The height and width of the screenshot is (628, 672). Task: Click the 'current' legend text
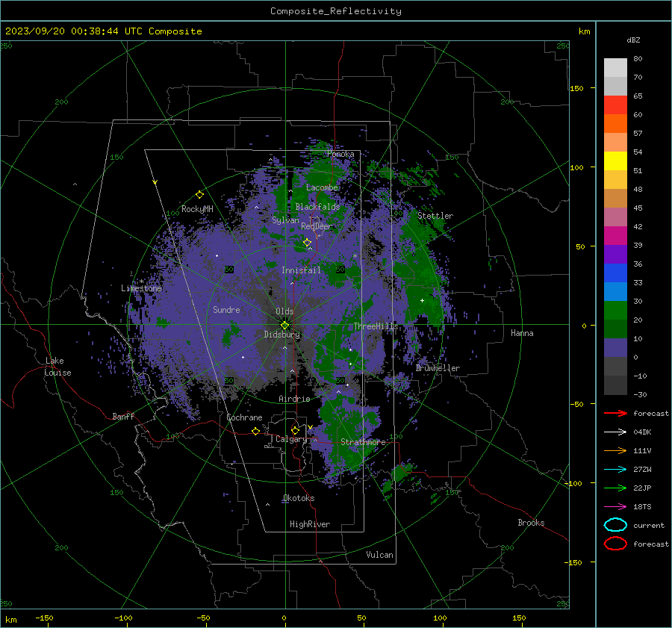tap(648, 525)
